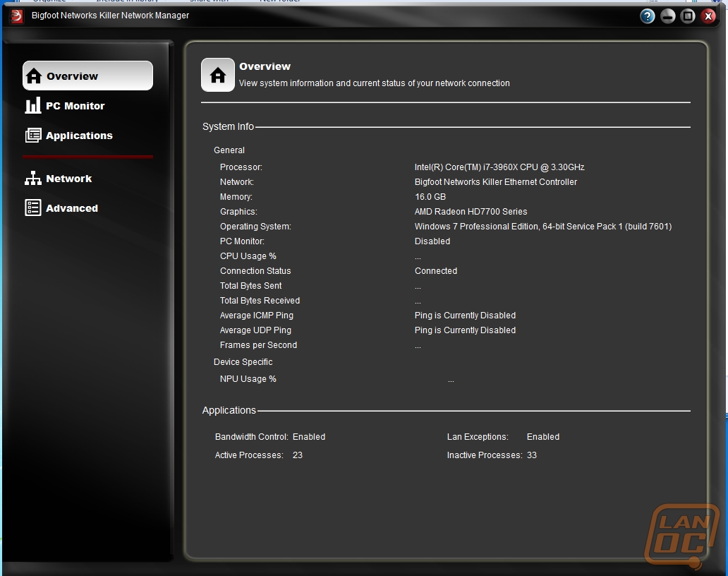Click the NPU Usage % label
The width and height of the screenshot is (728, 576).
click(x=248, y=379)
